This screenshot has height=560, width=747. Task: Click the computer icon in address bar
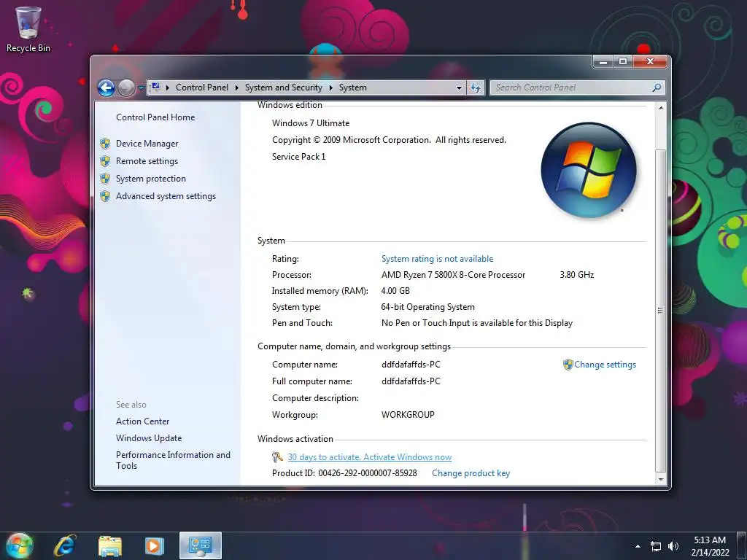(155, 87)
